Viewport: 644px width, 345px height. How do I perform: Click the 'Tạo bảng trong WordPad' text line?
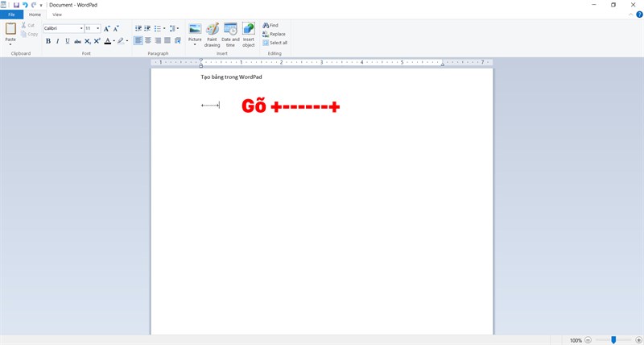231,77
